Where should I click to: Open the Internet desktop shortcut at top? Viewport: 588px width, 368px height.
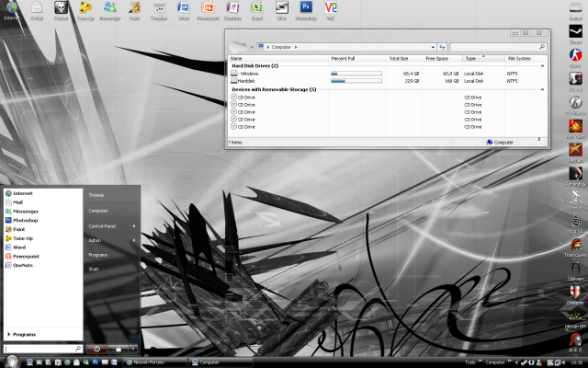click(12, 9)
